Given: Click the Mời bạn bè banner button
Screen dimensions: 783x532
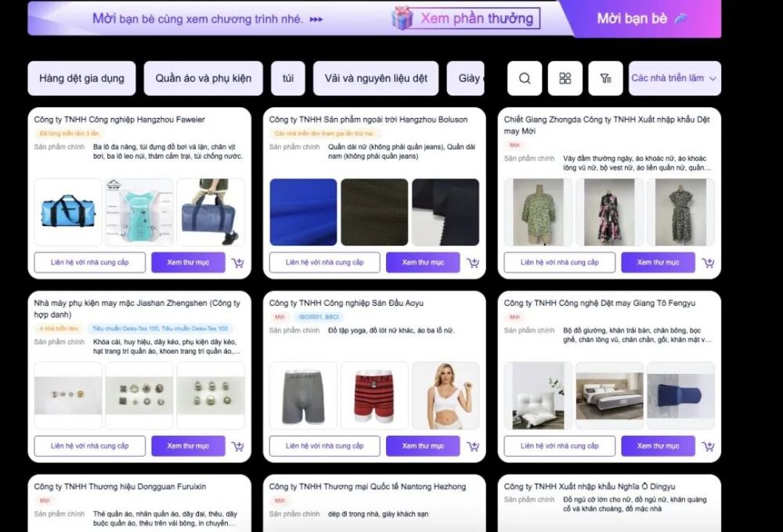Looking at the screenshot, I should click(x=642, y=19).
